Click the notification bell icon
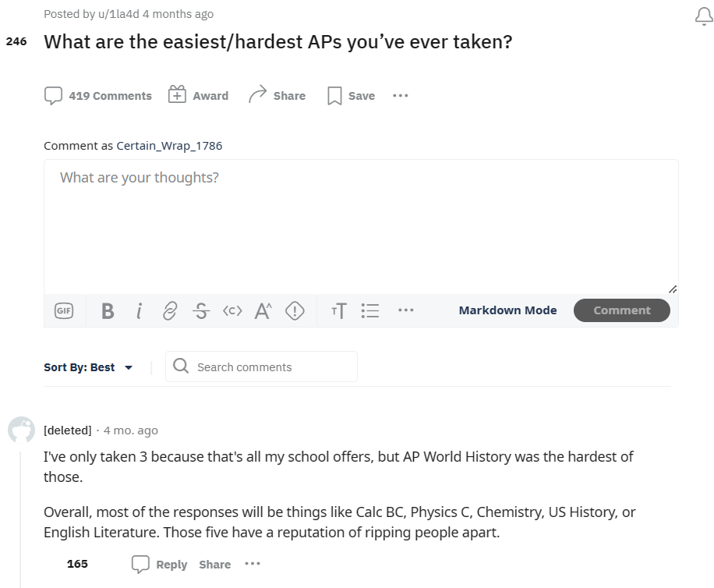 704,16
